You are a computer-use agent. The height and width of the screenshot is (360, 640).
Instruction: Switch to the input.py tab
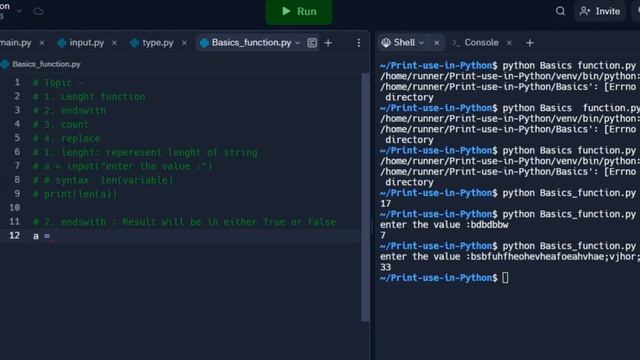coord(87,42)
